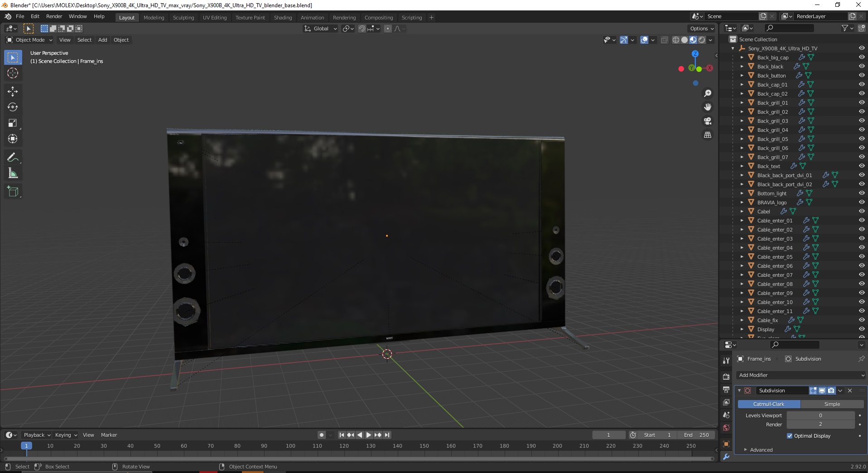Open outliner filter dropdown
This screenshot has width=868, height=473.
coord(847,28)
